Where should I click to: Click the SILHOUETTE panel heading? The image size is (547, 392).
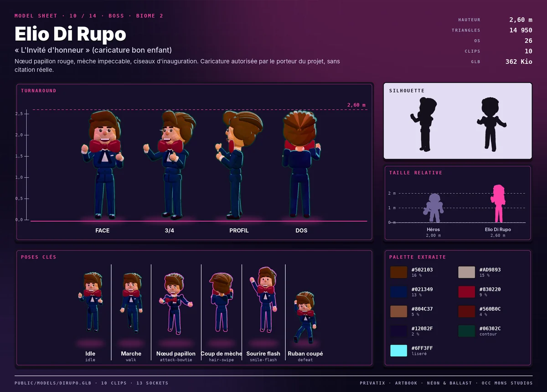click(x=407, y=91)
